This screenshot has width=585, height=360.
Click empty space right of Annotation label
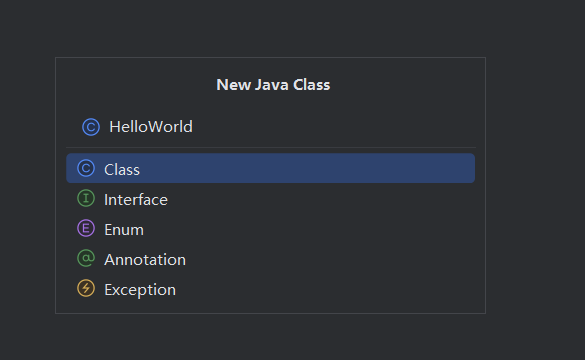(330, 259)
